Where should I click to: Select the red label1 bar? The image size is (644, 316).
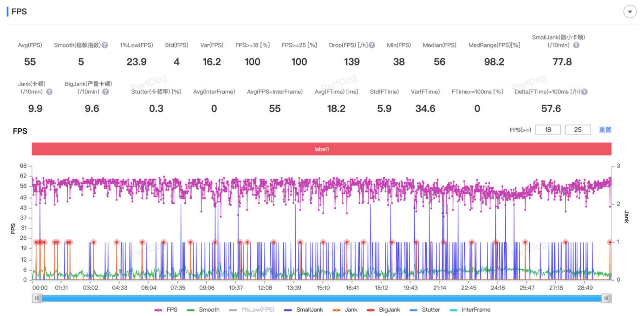[321, 149]
